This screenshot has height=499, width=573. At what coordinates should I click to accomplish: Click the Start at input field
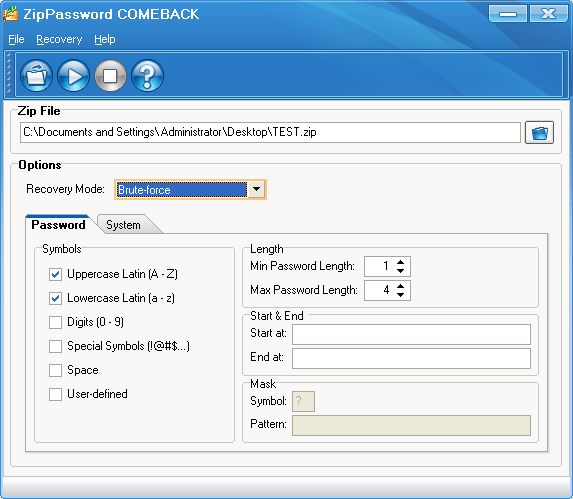(x=411, y=334)
